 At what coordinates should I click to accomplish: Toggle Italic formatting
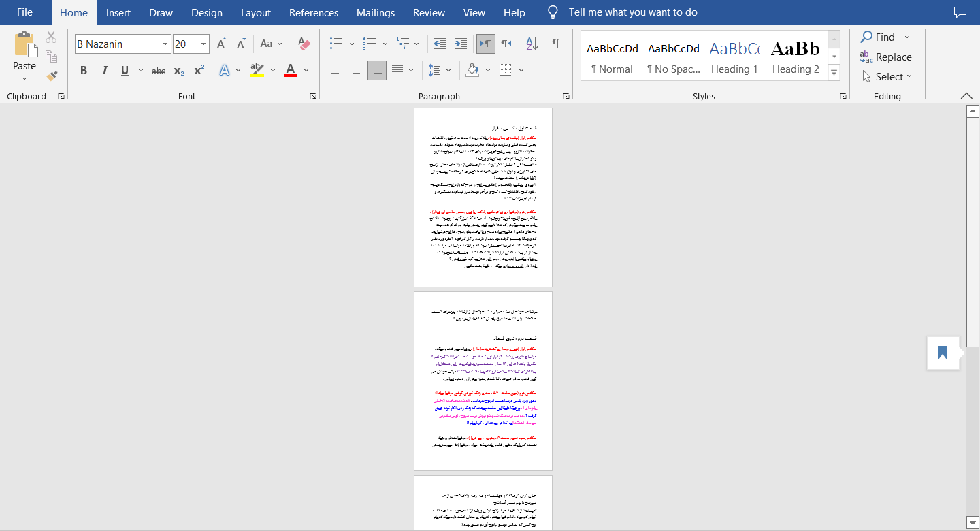104,71
